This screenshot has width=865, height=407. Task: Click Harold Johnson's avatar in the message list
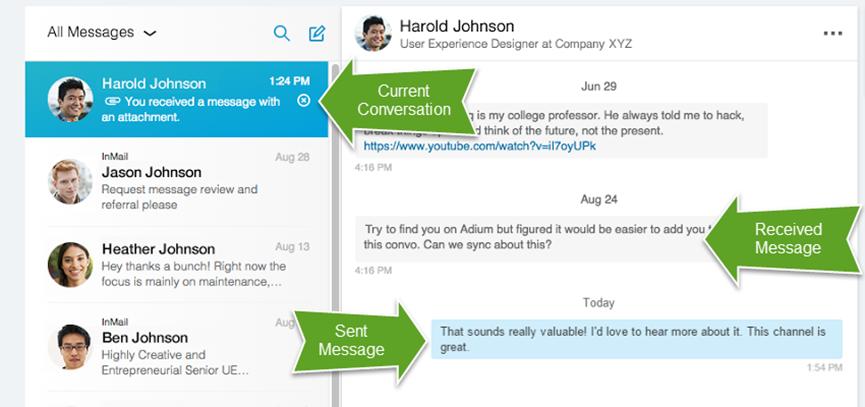click(70, 99)
